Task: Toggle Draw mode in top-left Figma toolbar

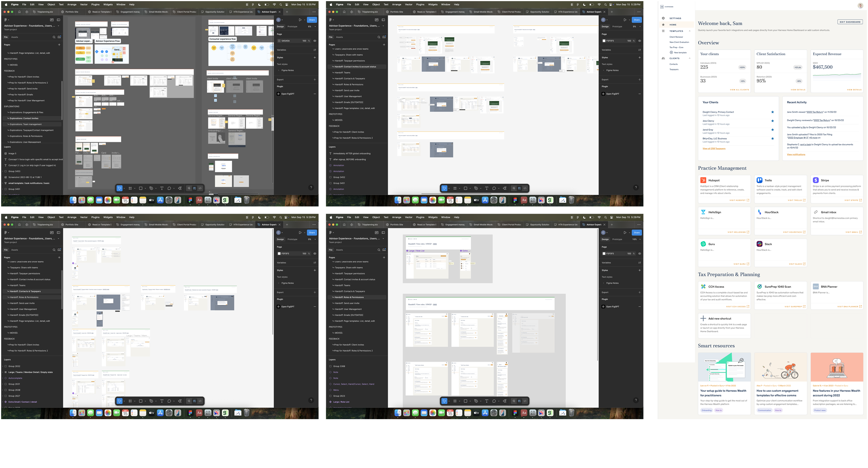Action: tap(189, 188)
